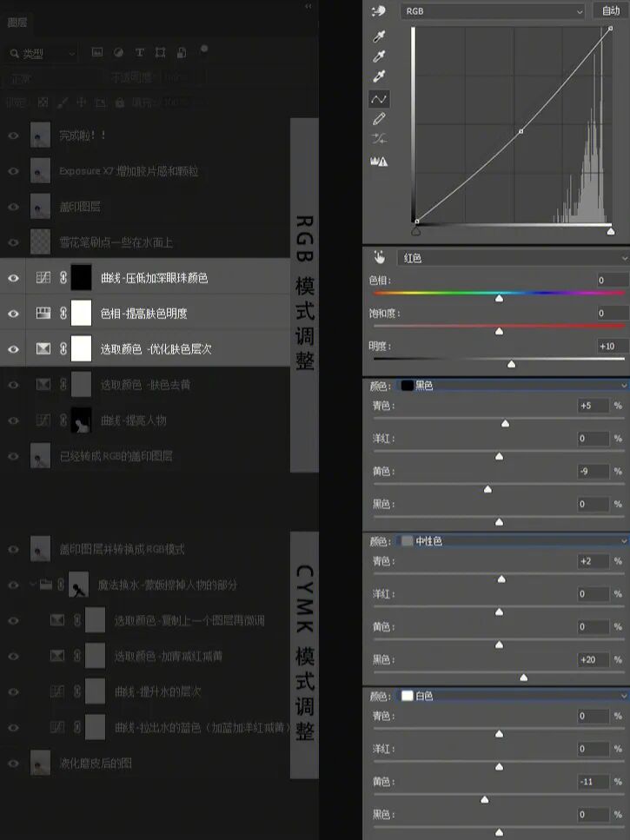Viewport: 630px width, 840px height.
Task: Select the edit-points curve tool
Action: [x=379, y=99]
